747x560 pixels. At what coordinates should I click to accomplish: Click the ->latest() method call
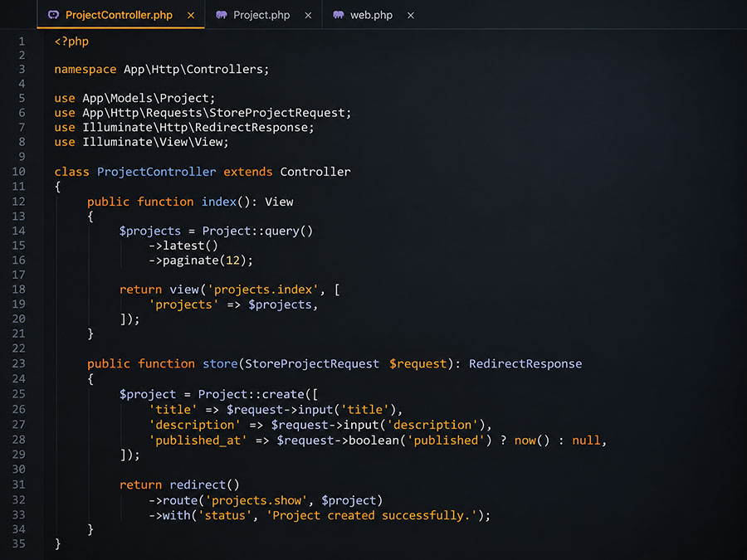pyautogui.click(x=183, y=246)
